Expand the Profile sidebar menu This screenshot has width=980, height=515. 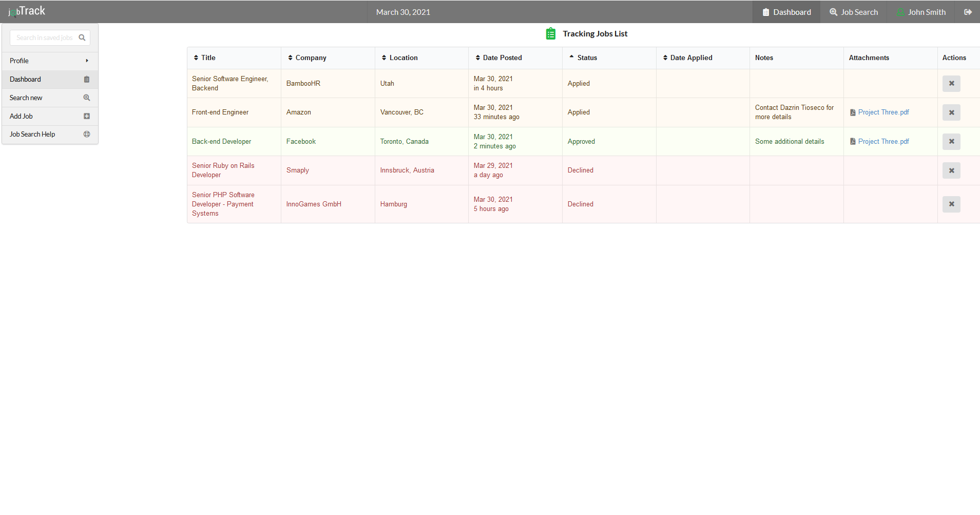pos(50,61)
